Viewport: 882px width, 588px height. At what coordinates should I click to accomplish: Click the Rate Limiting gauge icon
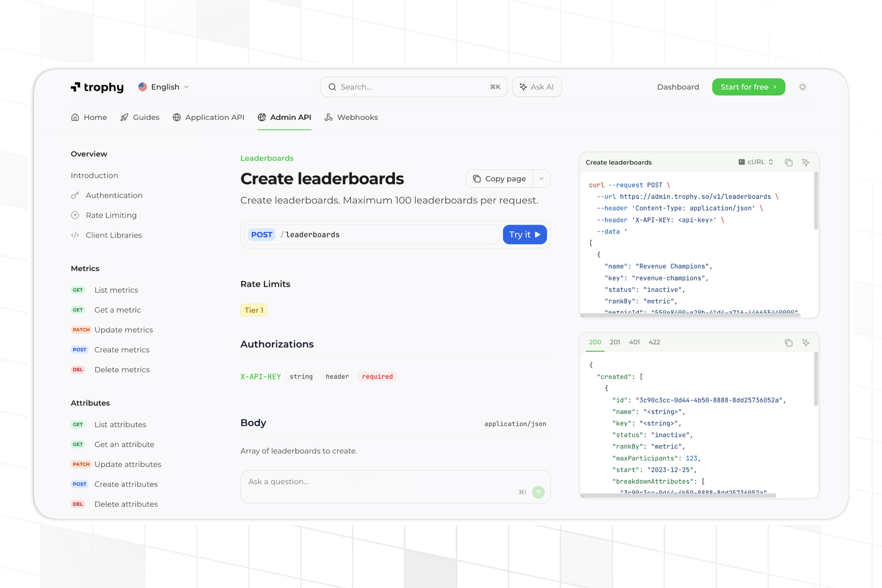[75, 215]
